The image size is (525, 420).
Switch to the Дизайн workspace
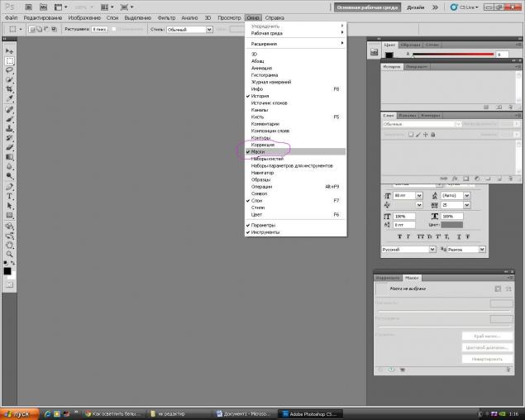point(416,7)
